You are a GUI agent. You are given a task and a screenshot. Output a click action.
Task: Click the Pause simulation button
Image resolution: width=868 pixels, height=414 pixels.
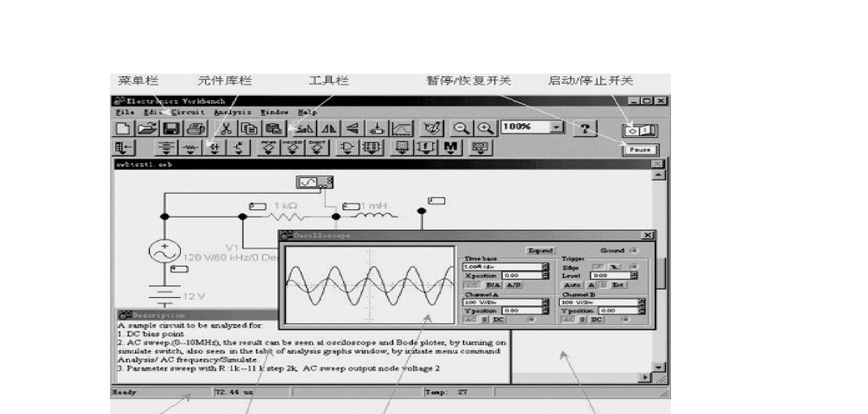(641, 150)
